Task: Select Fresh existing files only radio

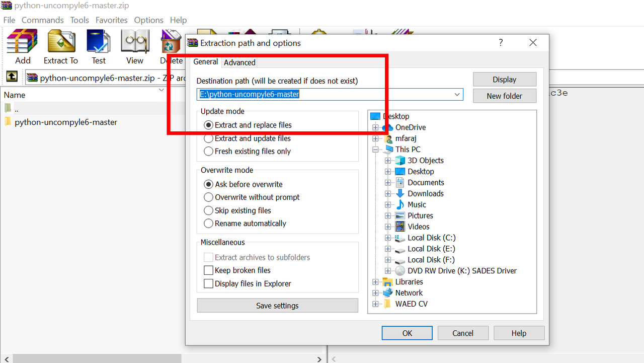Action: pyautogui.click(x=208, y=151)
